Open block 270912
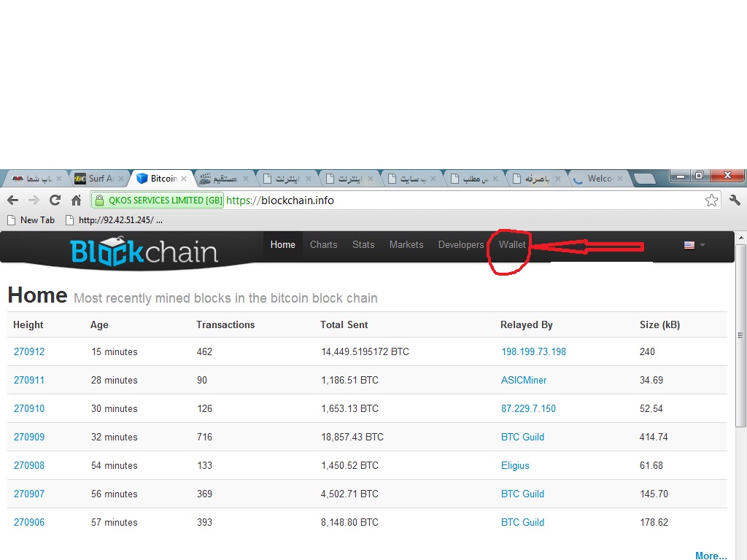This screenshot has height=560, width=747. [x=29, y=352]
